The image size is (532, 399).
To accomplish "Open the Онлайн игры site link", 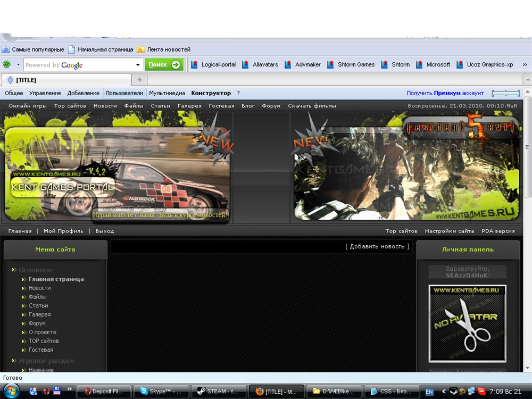I will point(28,106).
